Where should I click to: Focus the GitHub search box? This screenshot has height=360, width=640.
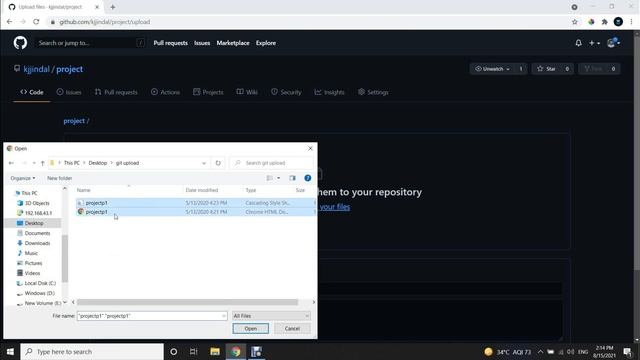[x=91, y=43]
